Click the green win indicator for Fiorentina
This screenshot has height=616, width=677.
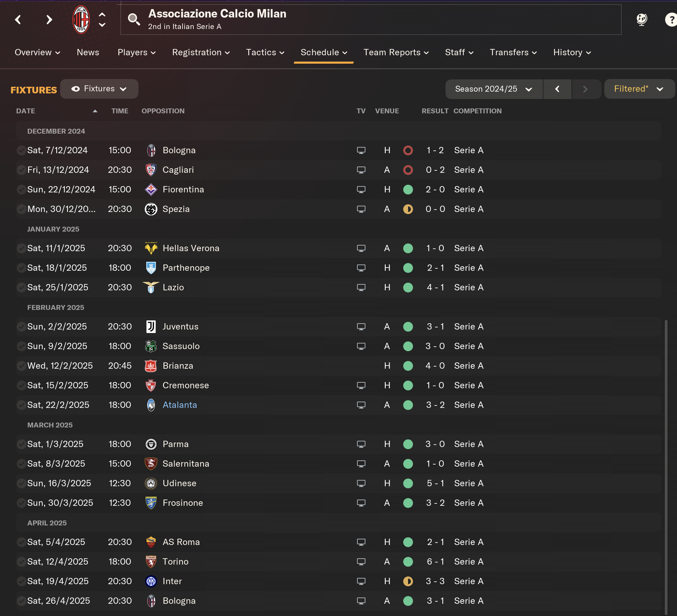tap(408, 190)
